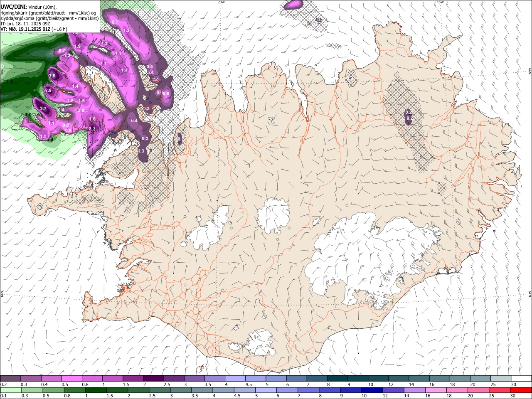532x399 pixels.
Task: Click the 'VT: Mið. 19.11.2025 01Z' valid time
Action: click(25, 29)
